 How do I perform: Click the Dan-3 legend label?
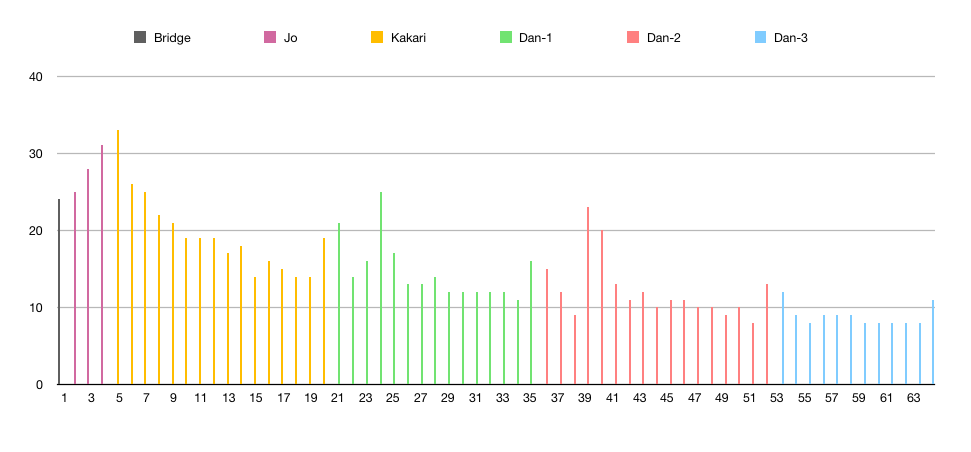pyautogui.click(x=791, y=38)
